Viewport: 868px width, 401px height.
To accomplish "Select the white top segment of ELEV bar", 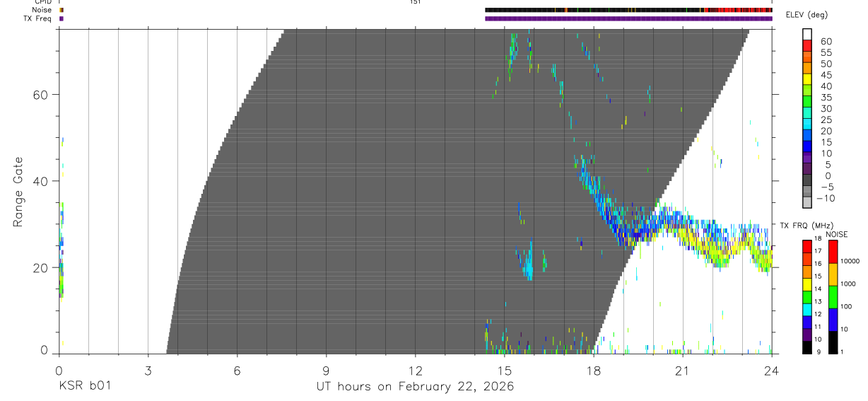I will click(x=807, y=34).
